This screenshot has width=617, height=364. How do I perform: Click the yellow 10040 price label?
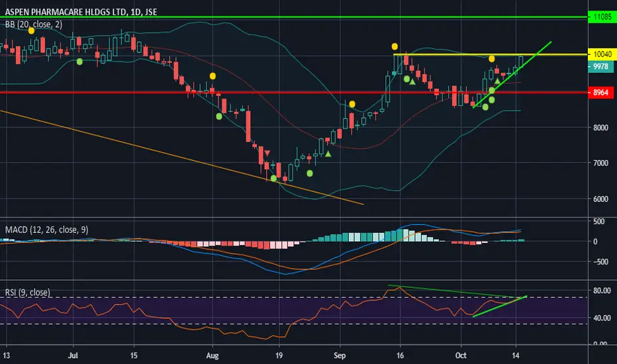[x=602, y=54]
